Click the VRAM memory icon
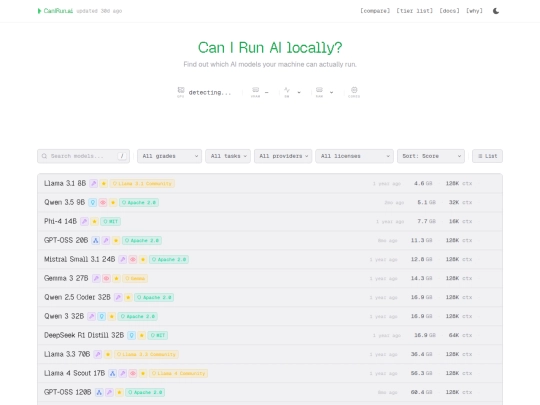Viewport: 540px width, 405px height. (x=256, y=90)
